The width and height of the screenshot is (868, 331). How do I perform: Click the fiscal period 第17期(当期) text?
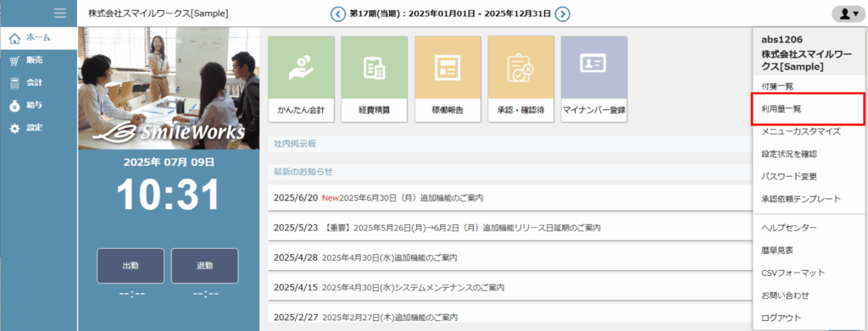[377, 14]
